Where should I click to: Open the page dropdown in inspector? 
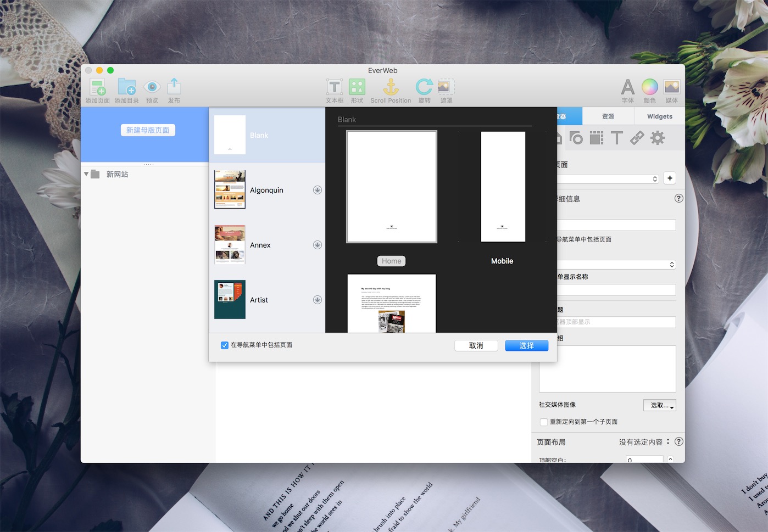click(608, 179)
